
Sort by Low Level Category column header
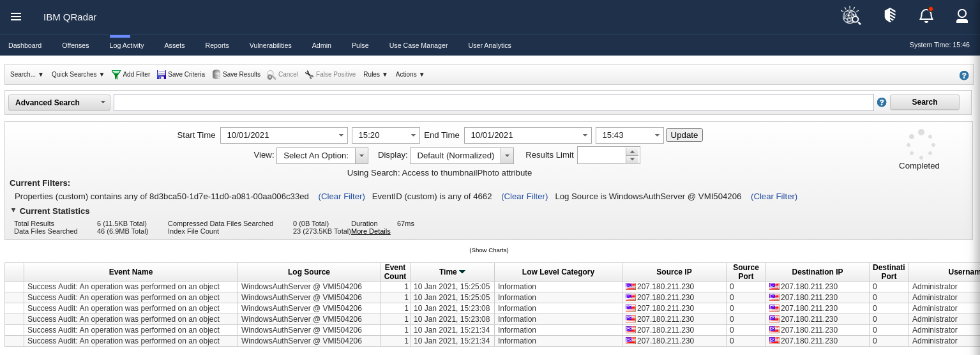(558, 272)
